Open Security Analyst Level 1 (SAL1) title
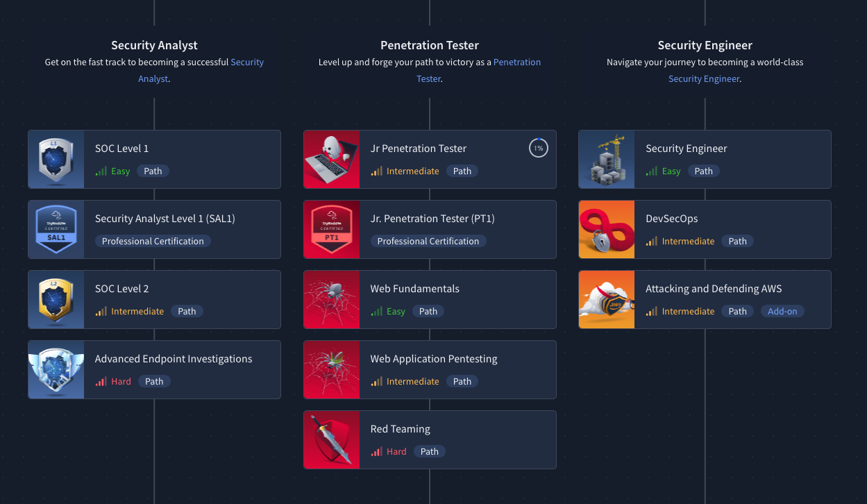The height and width of the screenshot is (504, 867). tap(165, 219)
